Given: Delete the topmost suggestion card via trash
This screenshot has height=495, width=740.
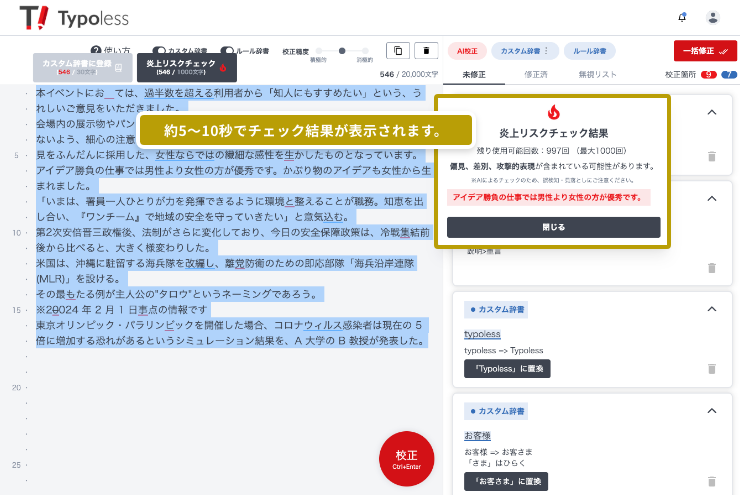Looking at the screenshot, I should pyautogui.click(x=712, y=156).
